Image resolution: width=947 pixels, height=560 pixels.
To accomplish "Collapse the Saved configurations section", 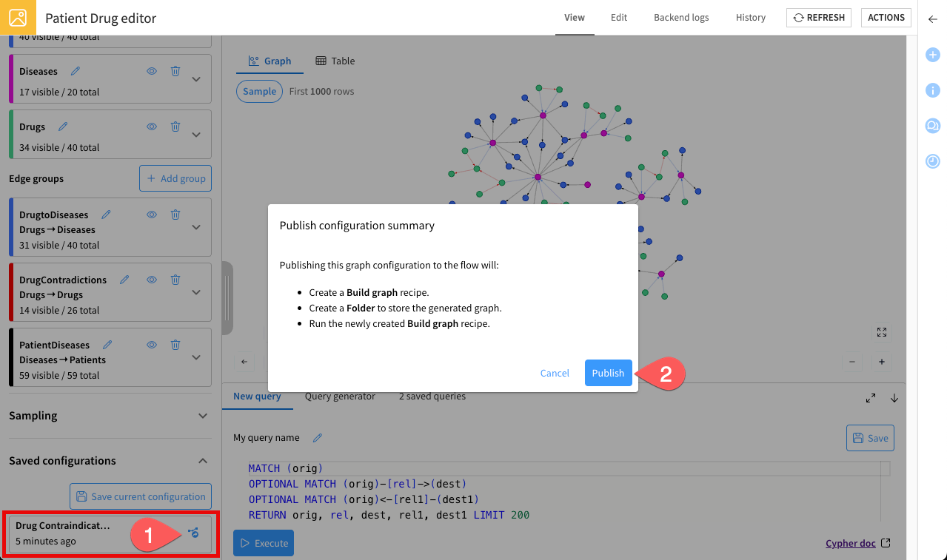I will [x=203, y=461].
